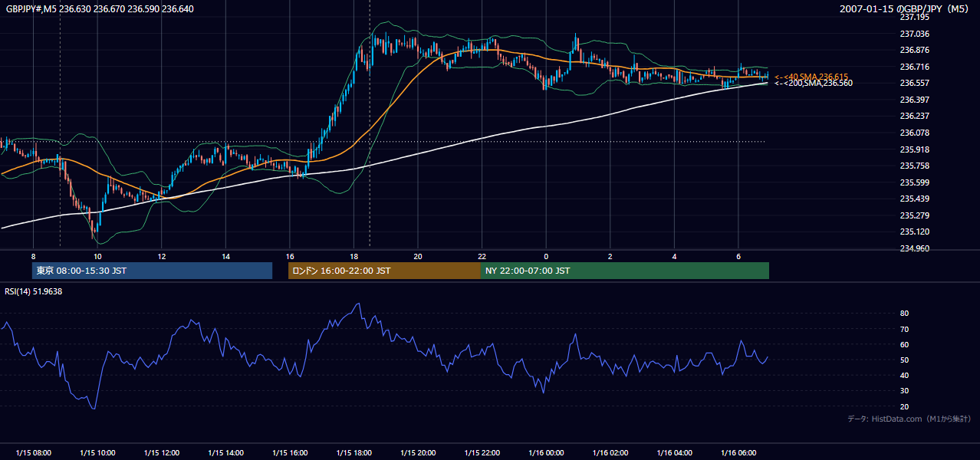This screenshot has height=460, width=980.
Task: Click RSI scale value 80
Action: (904, 314)
